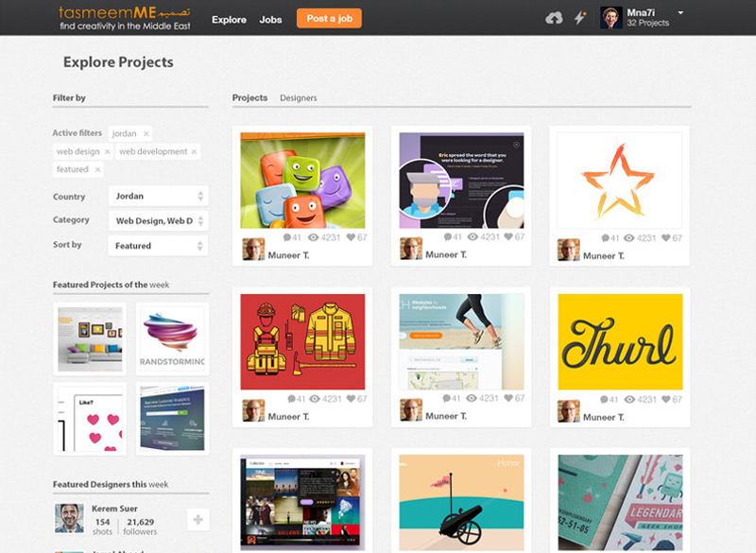Screen dimensions: 756x553
Task: Remove the featured filter tag
Action: pyautogui.click(x=96, y=169)
